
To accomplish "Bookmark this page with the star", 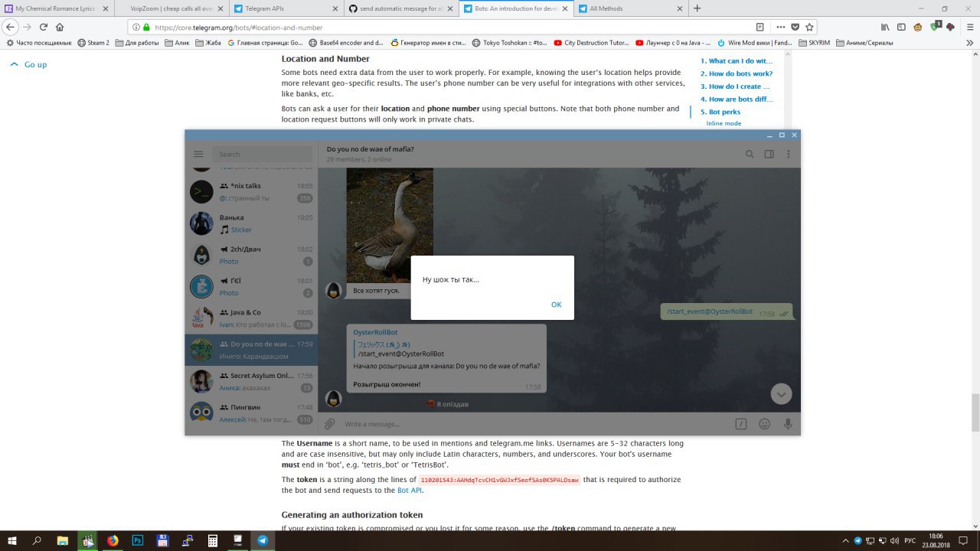I will (x=809, y=27).
